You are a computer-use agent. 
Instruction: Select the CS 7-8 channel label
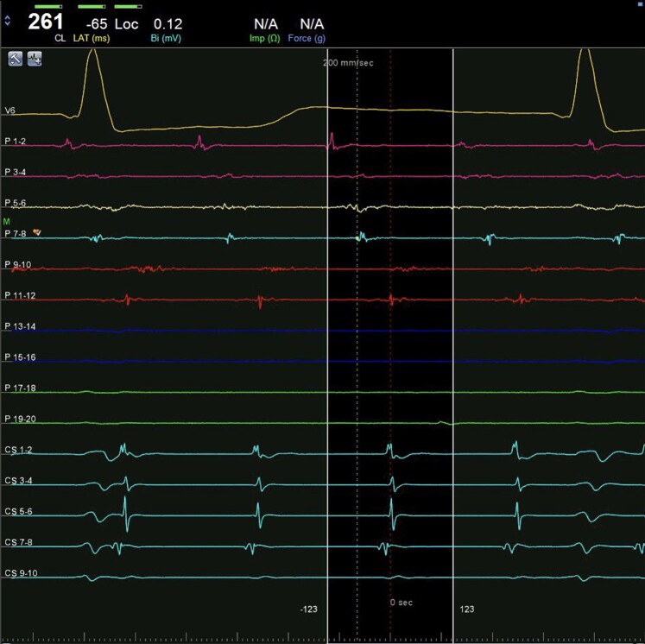point(18,542)
